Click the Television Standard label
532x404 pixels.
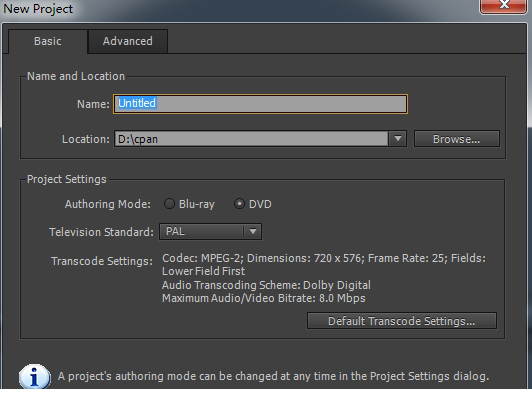pyautogui.click(x=101, y=232)
